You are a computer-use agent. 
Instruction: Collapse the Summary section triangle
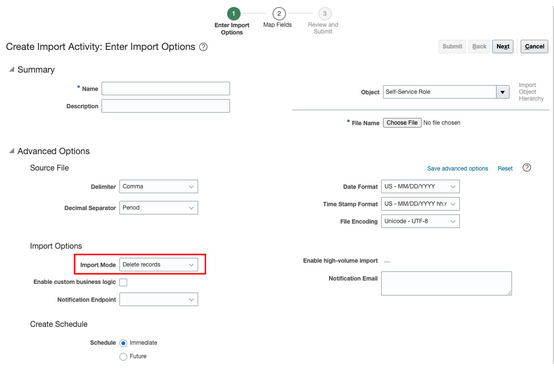point(12,70)
